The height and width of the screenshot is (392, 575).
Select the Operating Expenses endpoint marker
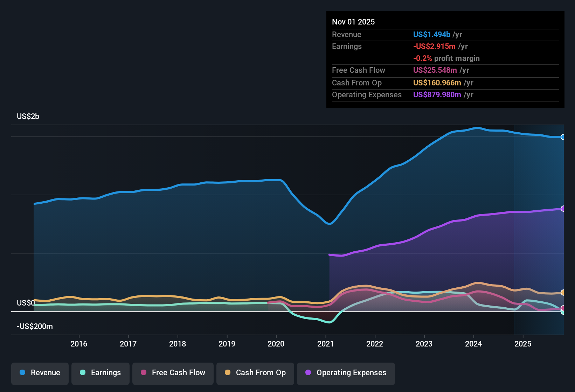tap(563, 209)
